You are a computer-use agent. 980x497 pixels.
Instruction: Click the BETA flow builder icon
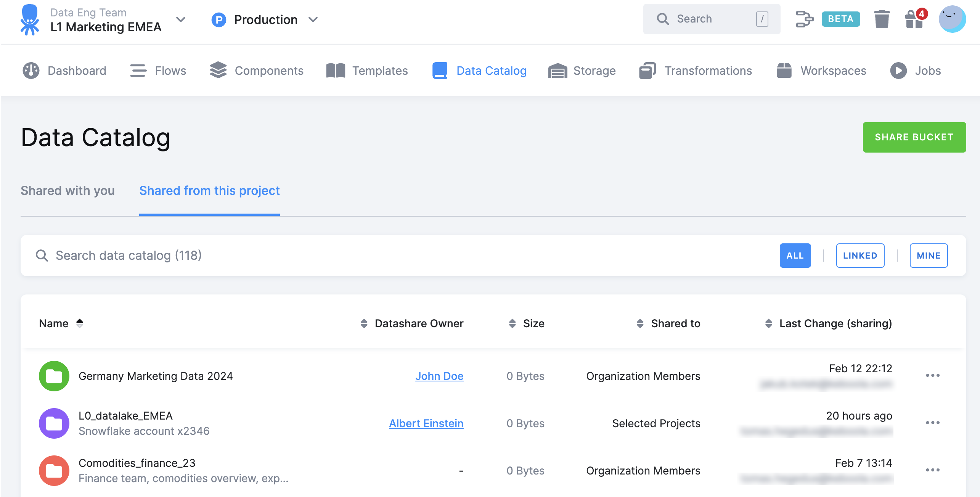click(805, 18)
